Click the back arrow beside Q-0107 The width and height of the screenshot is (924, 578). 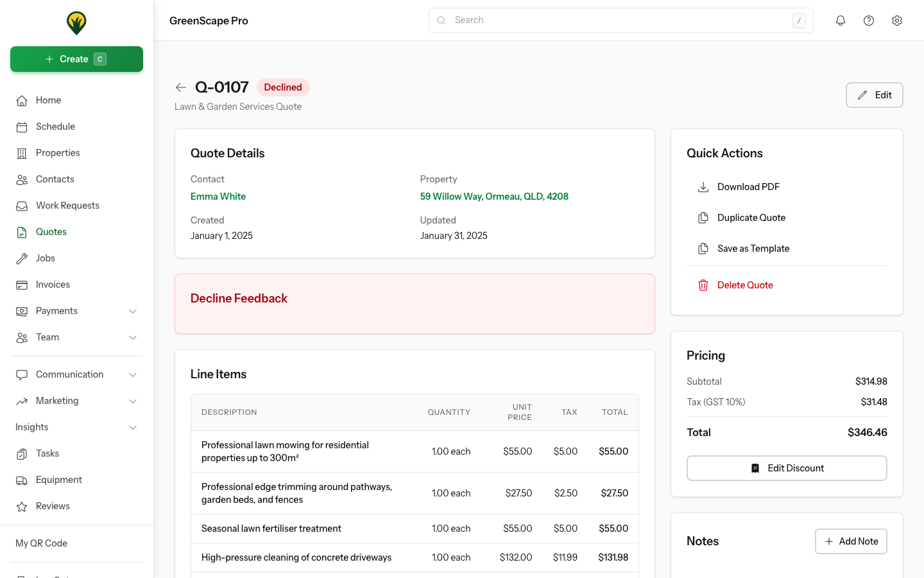pyautogui.click(x=180, y=87)
